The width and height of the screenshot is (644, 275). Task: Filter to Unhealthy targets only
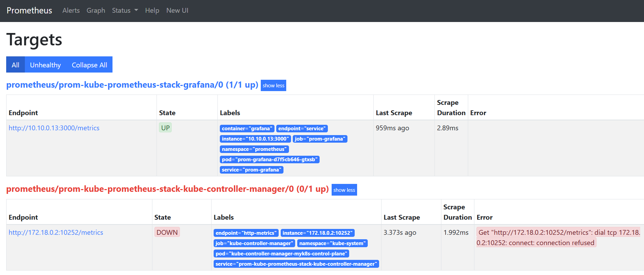45,65
